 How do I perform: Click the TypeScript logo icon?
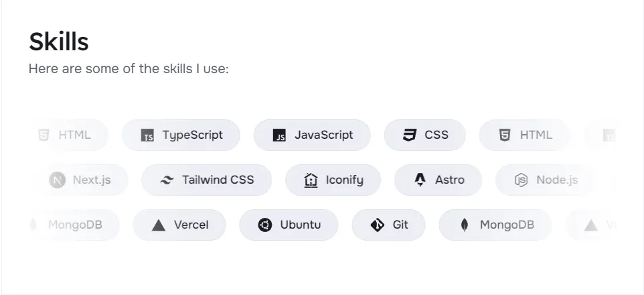coord(148,135)
